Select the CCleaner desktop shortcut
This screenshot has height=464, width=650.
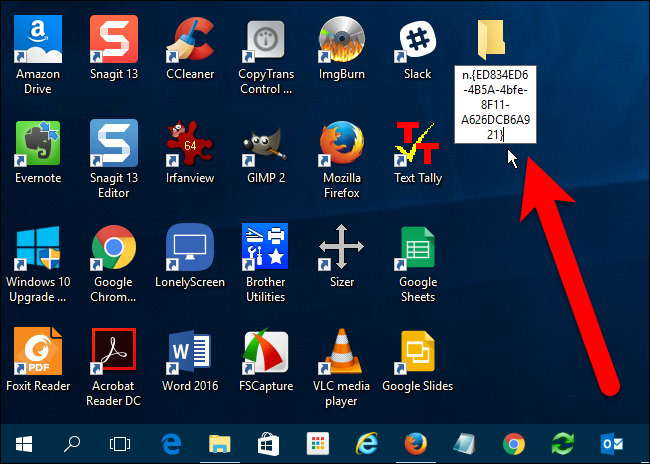coord(189,40)
